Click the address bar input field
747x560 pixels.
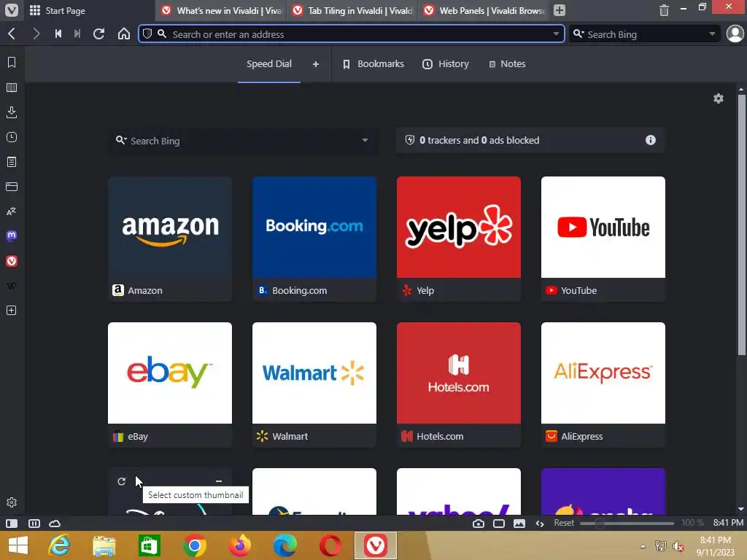click(x=352, y=34)
